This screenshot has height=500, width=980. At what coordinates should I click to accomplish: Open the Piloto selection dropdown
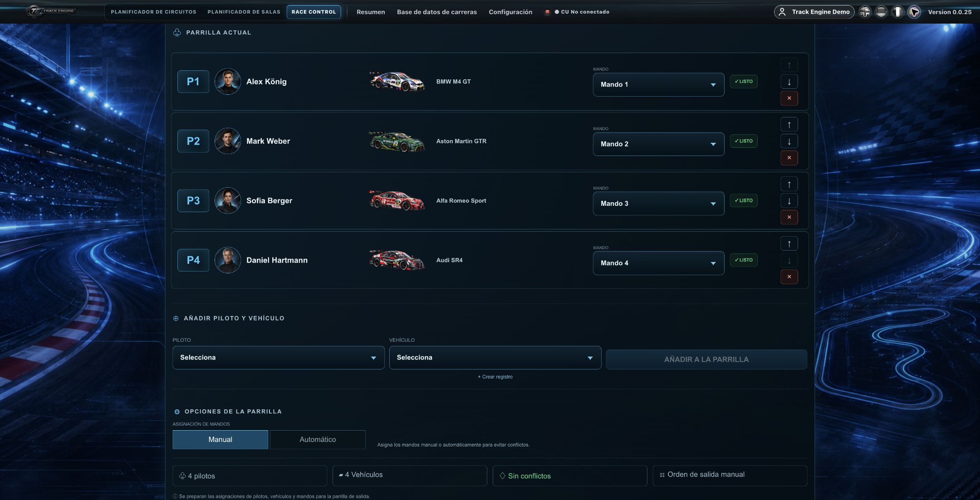[278, 358]
